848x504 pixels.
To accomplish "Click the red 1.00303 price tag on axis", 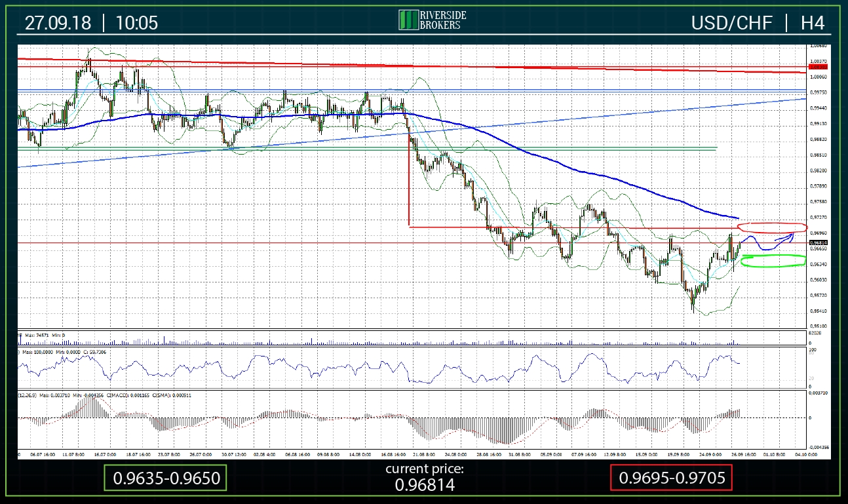I will pos(818,67).
